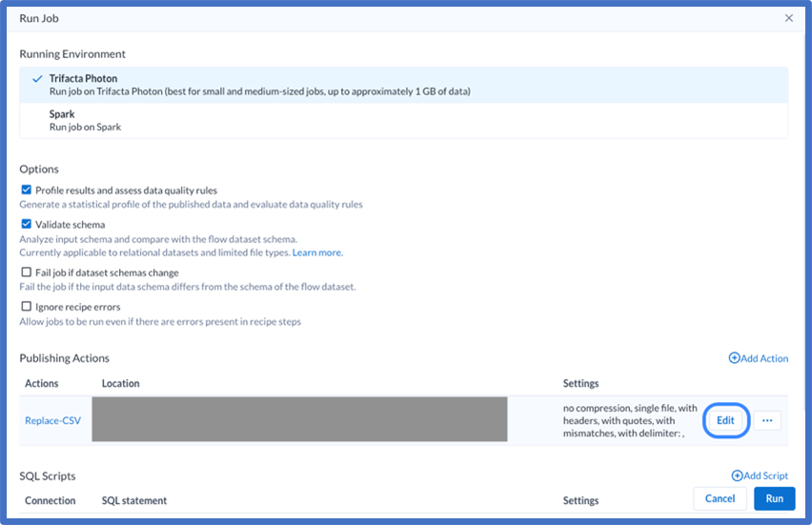The image size is (812, 525).
Task: Click the SQL statement column header
Action: (134, 500)
